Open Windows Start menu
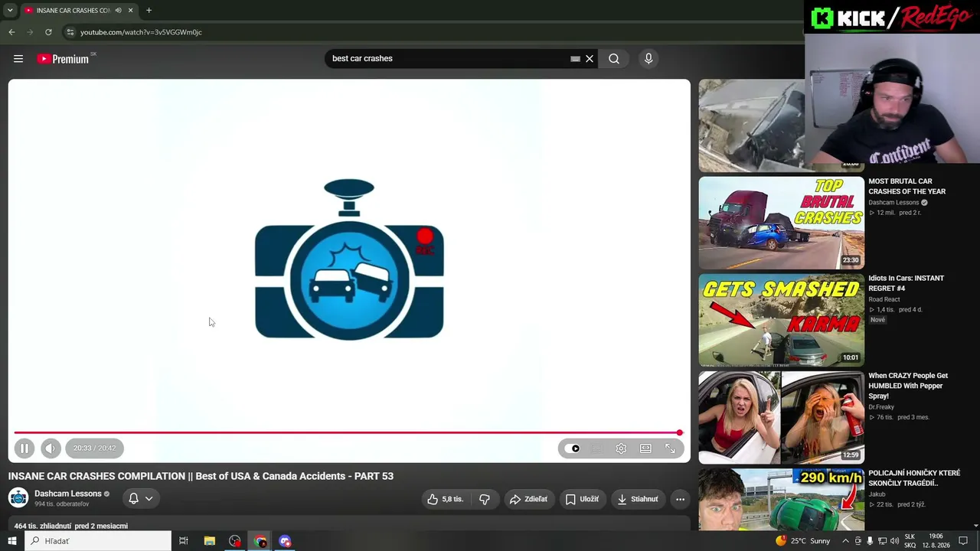This screenshot has width=980, height=551. point(12,541)
